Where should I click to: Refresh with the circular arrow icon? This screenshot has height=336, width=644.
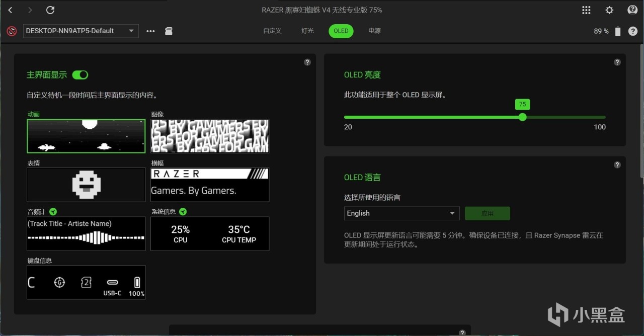[50, 10]
